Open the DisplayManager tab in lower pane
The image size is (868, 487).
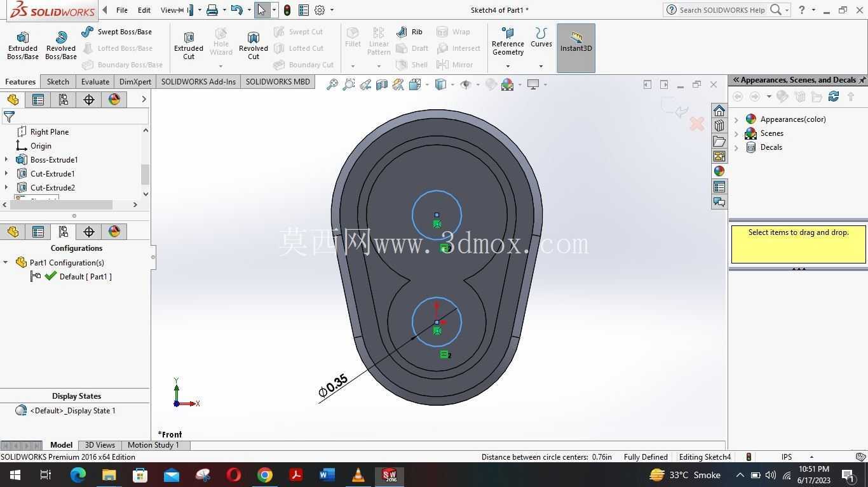tap(114, 232)
